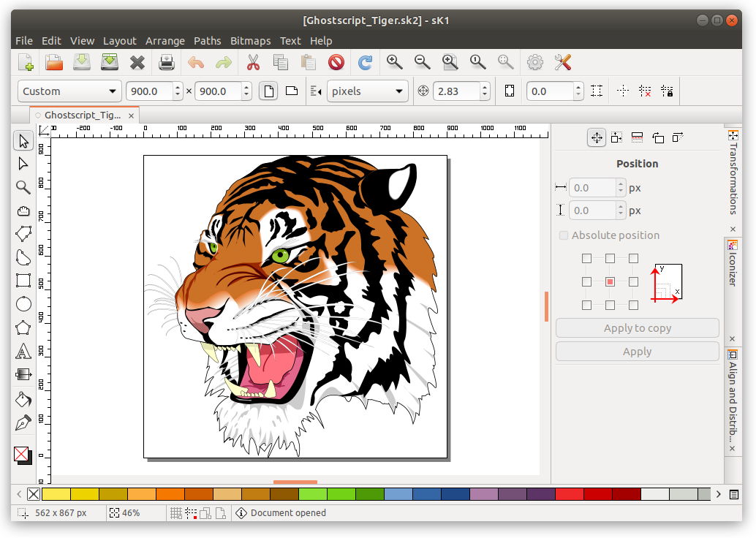Set portrait page orientation
Screen dimensions: 756x538
tap(269, 91)
